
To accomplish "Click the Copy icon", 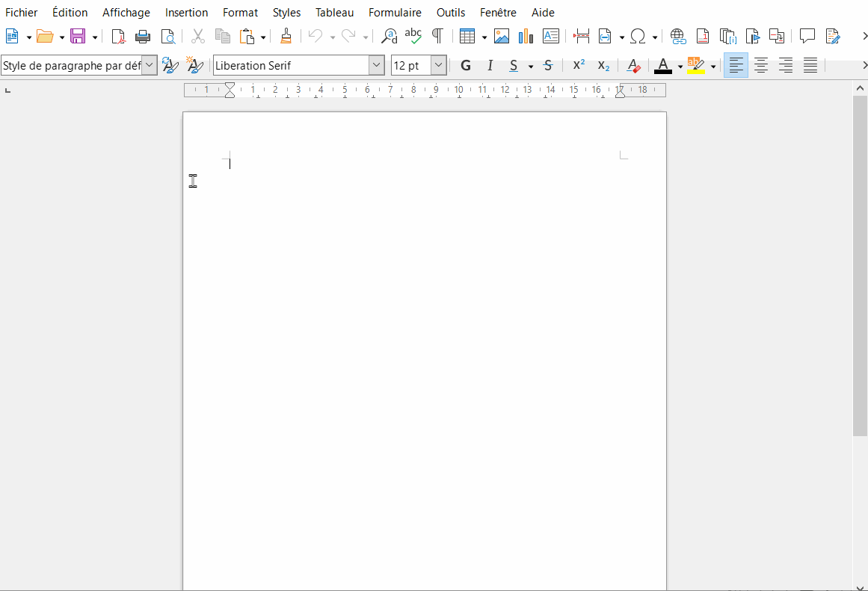I will pyautogui.click(x=223, y=37).
